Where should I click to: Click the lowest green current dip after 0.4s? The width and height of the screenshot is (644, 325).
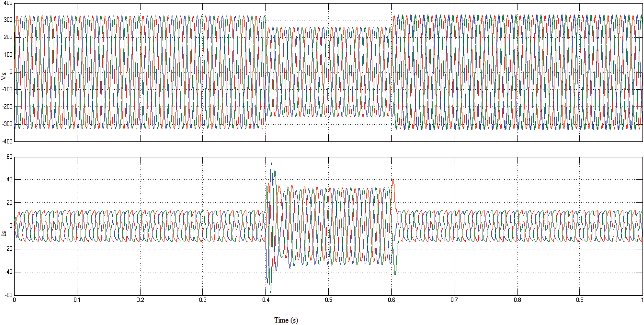(270, 292)
